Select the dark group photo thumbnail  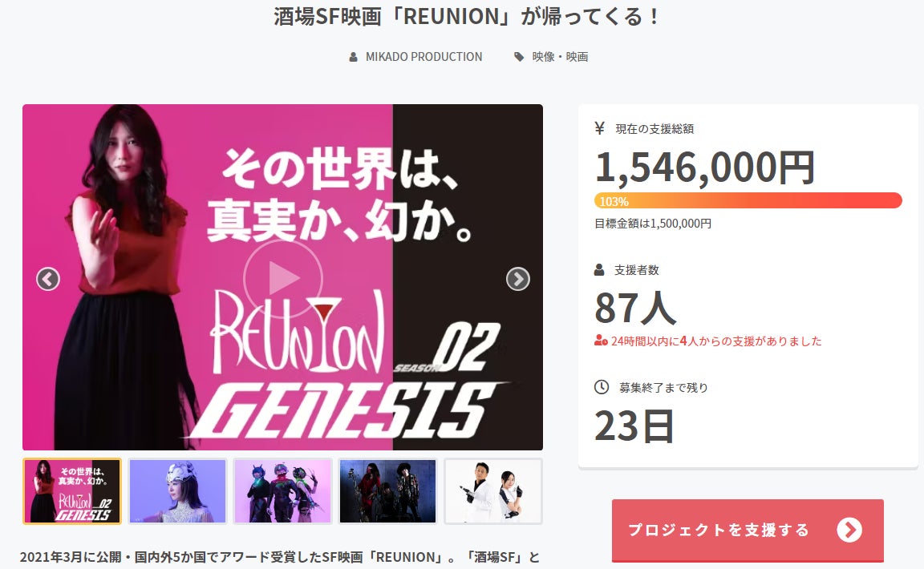pyautogui.click(x=387, y=491)
